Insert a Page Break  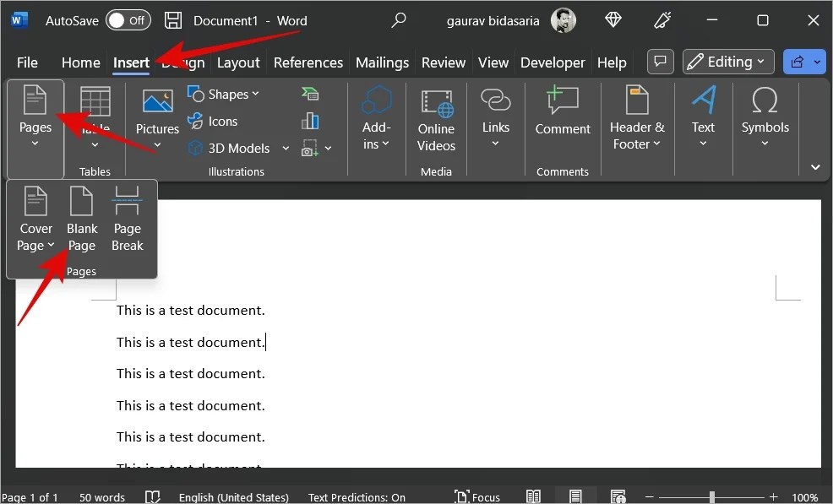[127, 218]
